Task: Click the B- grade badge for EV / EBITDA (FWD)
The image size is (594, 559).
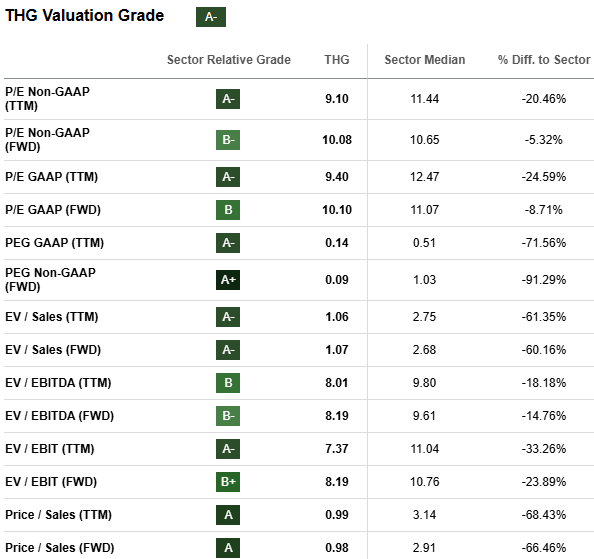Action: click(228, 416)
